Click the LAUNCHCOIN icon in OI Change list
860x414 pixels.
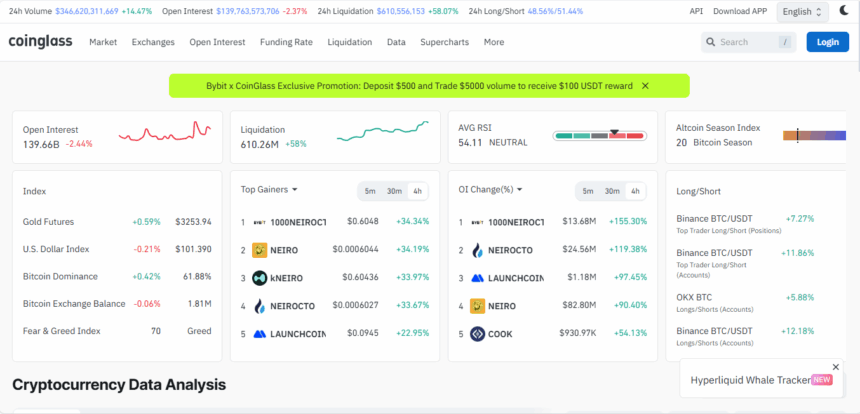(x=477, y=278)
